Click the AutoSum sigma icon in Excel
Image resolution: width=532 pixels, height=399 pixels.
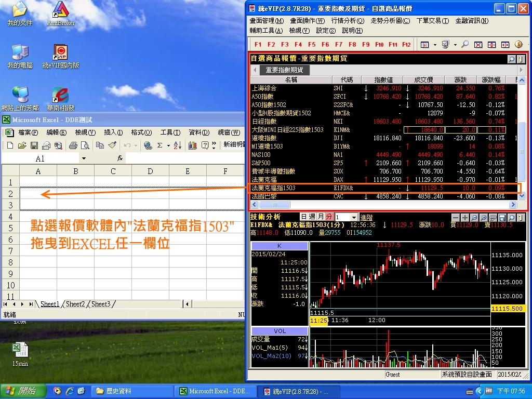tap(160, 145)
